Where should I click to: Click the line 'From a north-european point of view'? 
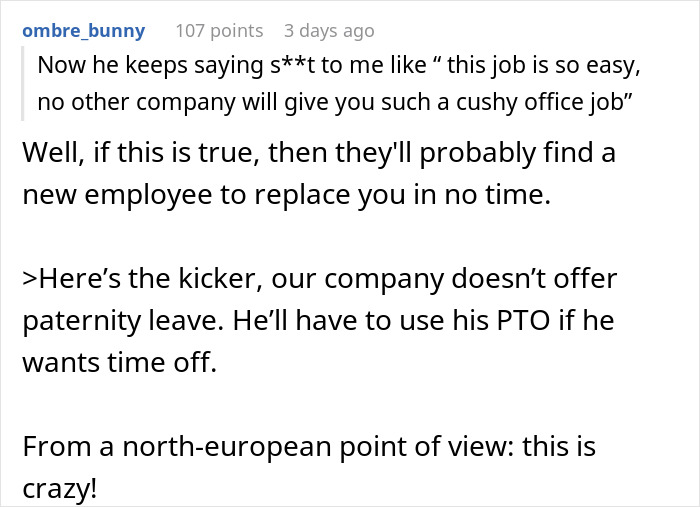coord(309,446)
